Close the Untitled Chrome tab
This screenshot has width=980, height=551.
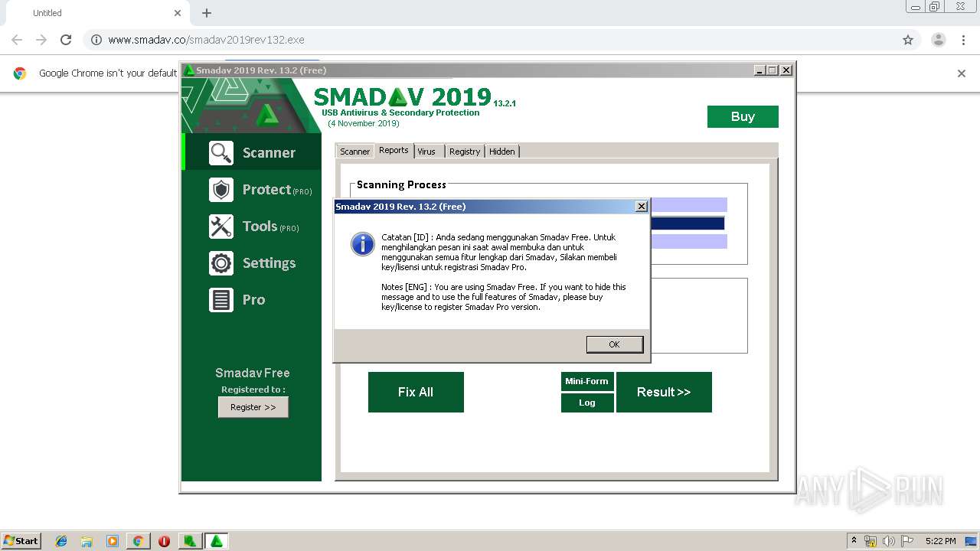pyautogui.click(x=178, y=13)
